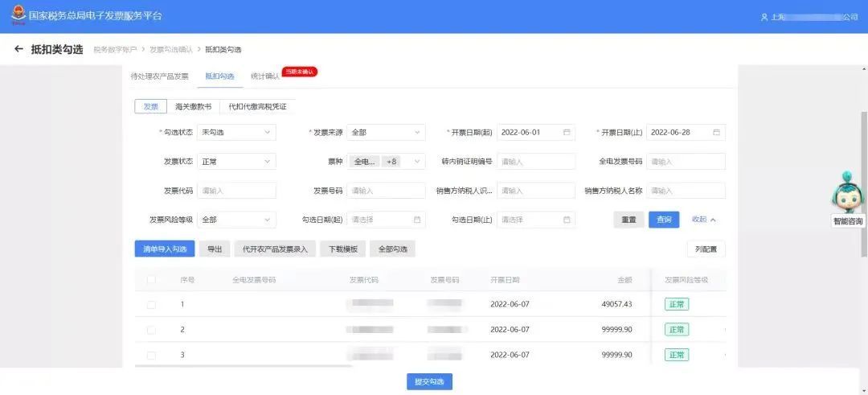Click the 代开农产品发票录入 button

click(x=275, y=249)
